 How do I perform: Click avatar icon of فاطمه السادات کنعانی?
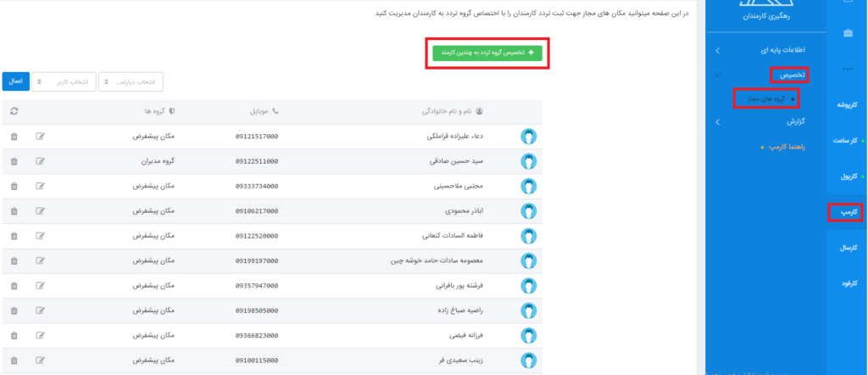pos(528,235)
